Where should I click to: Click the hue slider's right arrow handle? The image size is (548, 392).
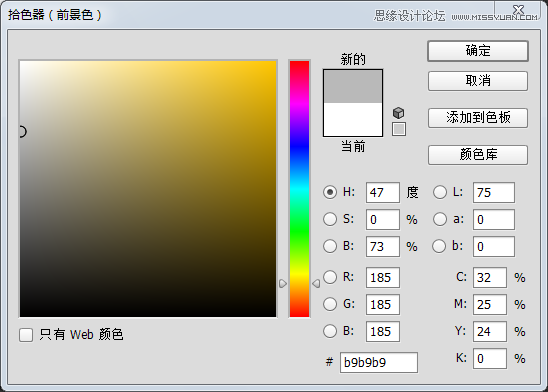point(316,283)
